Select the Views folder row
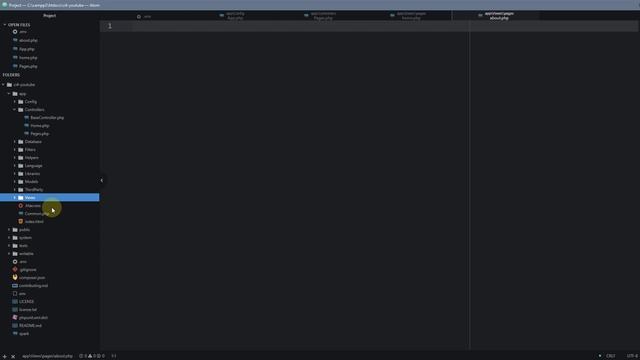The width and height of the screenshot is (640, 360). [x=49, y=198]
